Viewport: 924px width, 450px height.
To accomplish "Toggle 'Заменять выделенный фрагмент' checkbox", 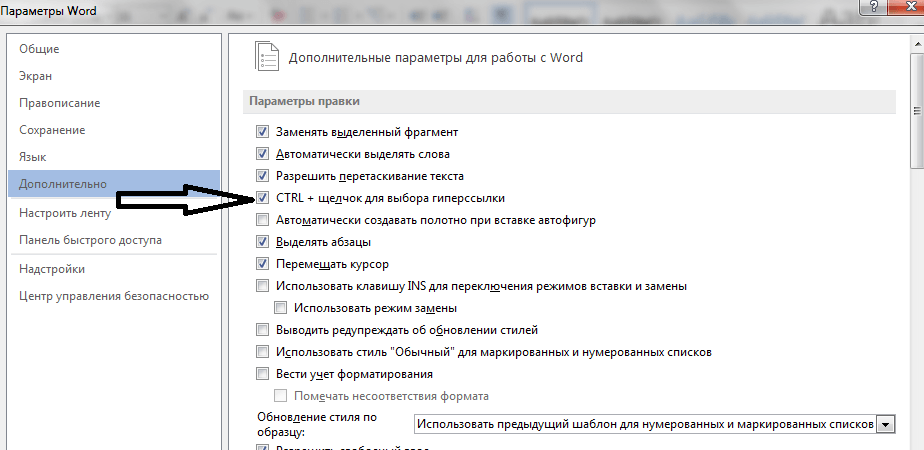I will click(x=263, y=132).
